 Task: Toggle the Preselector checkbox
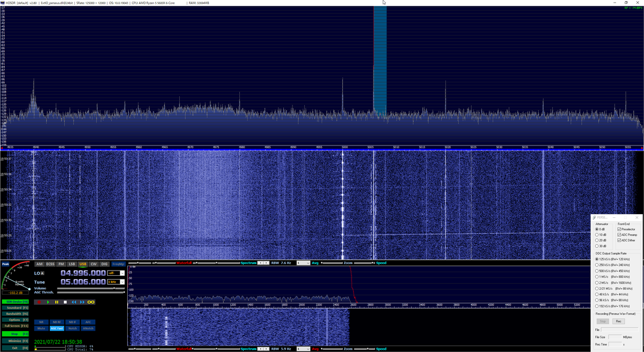pos(626,229)
